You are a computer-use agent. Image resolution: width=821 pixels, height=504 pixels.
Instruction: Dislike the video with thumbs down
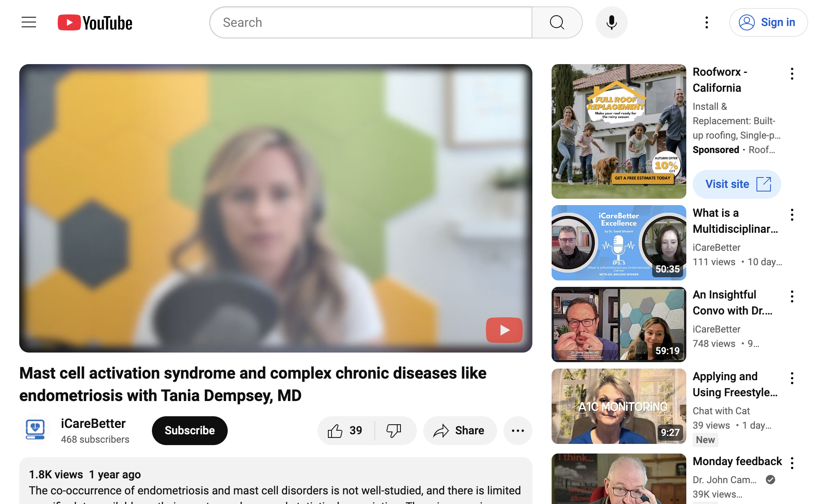click(x=395, y=431)
